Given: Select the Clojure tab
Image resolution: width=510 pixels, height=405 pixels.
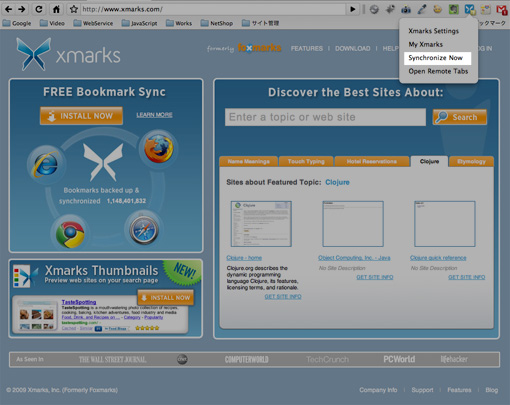Looking at the screenshot, I should click(x=429, y=161).
